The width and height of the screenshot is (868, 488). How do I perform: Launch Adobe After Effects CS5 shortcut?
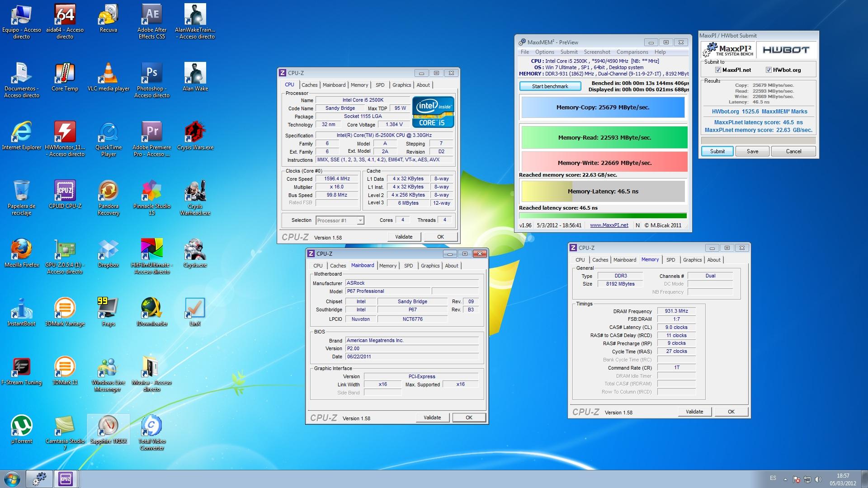coord(152,21)
